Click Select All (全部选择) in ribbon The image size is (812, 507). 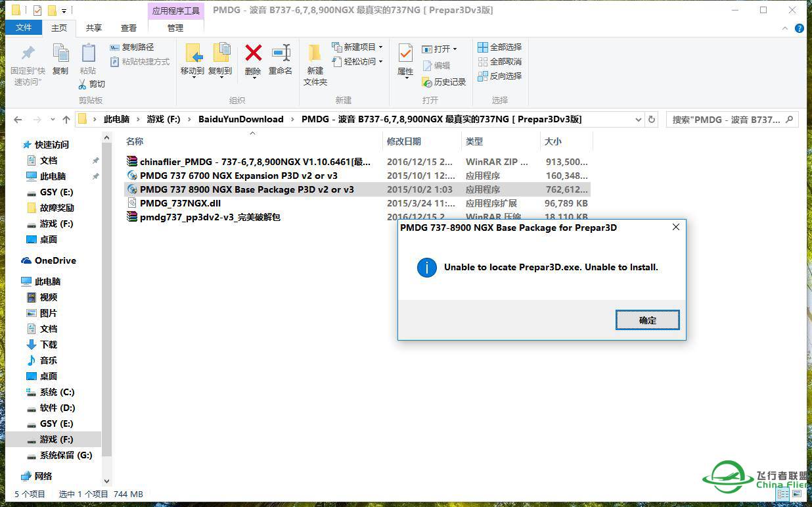(x=499, y=47)
